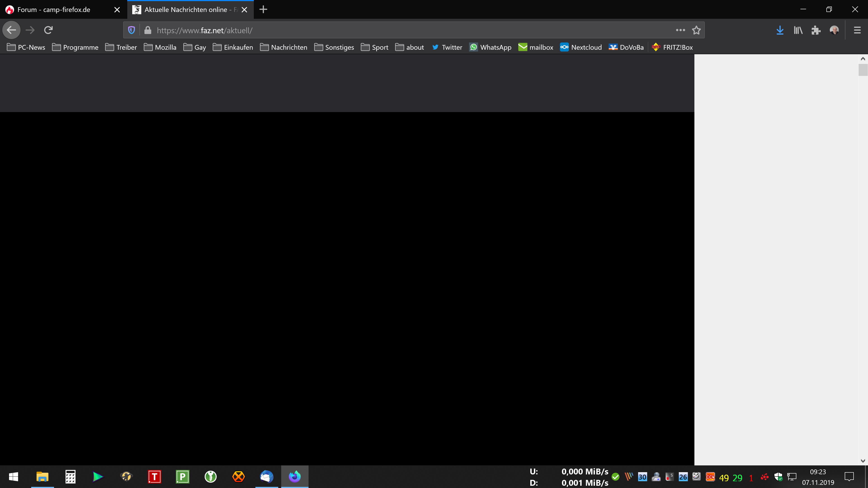Open the Library bookshelf icon
This screenshot has height=488, width=868.
point(798,30)
